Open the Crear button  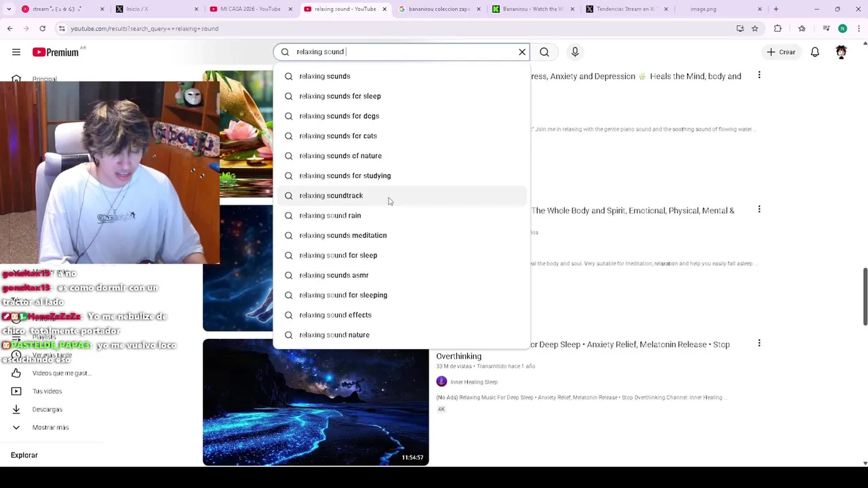coord(781,52)
